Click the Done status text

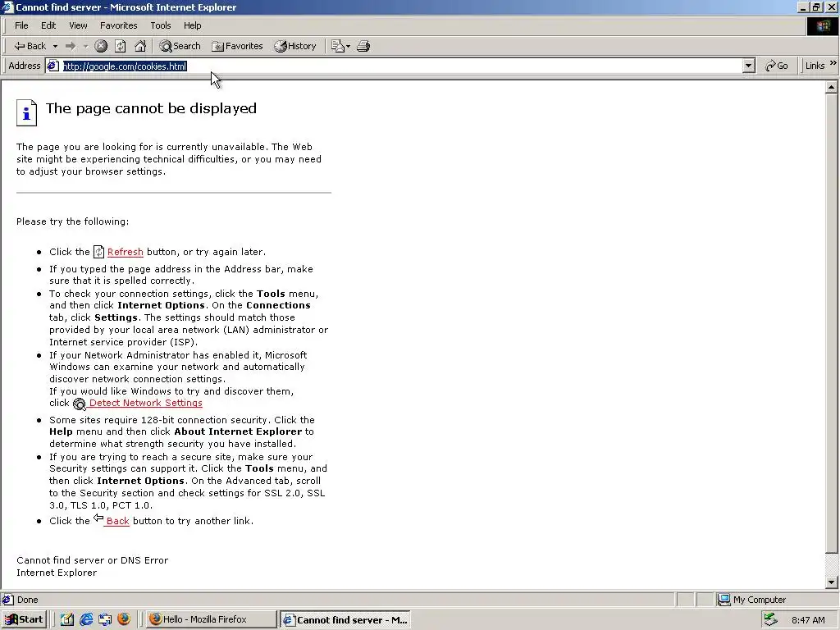(x=27, y=600)
